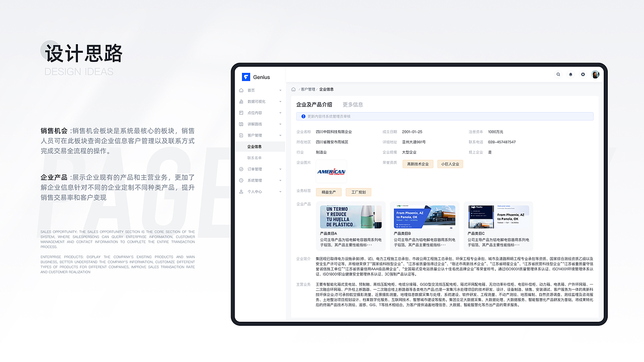Image resolution: width=644 pixels, height=362 pixels.
Task: Open the notification bell
Action: (x=571, y=74)
